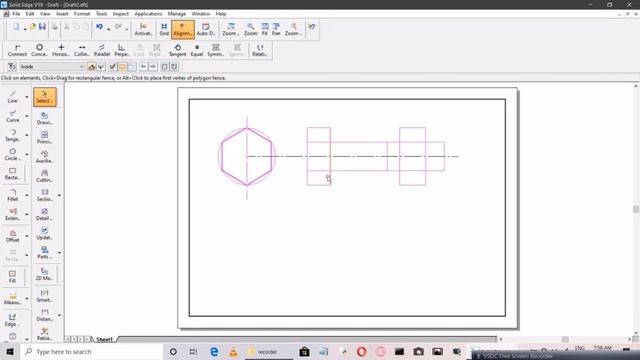Pick the Cutting Plane tool
This screenshot has height=360, width=640.
44,176
